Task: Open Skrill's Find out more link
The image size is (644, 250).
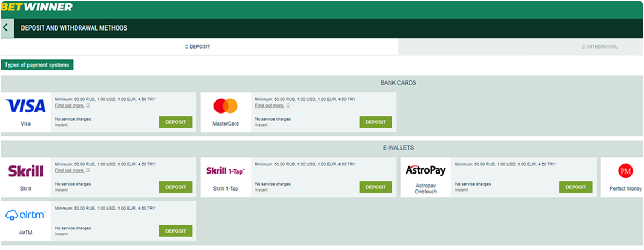Action: coord(69,170)
